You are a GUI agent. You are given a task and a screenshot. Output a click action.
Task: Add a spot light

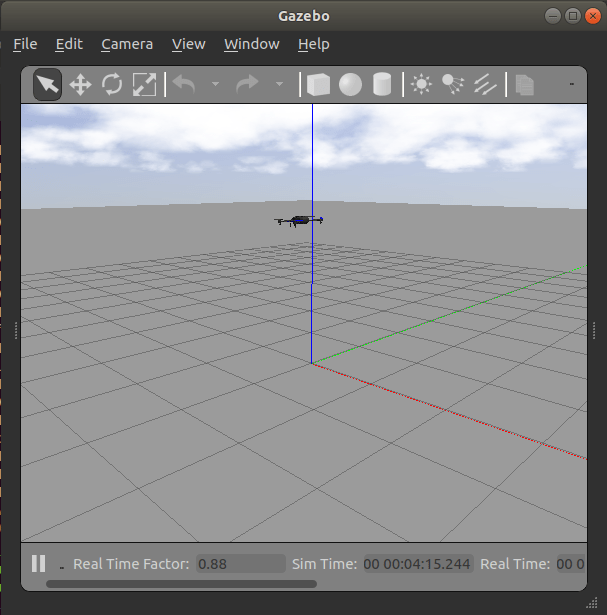point(453,84)
